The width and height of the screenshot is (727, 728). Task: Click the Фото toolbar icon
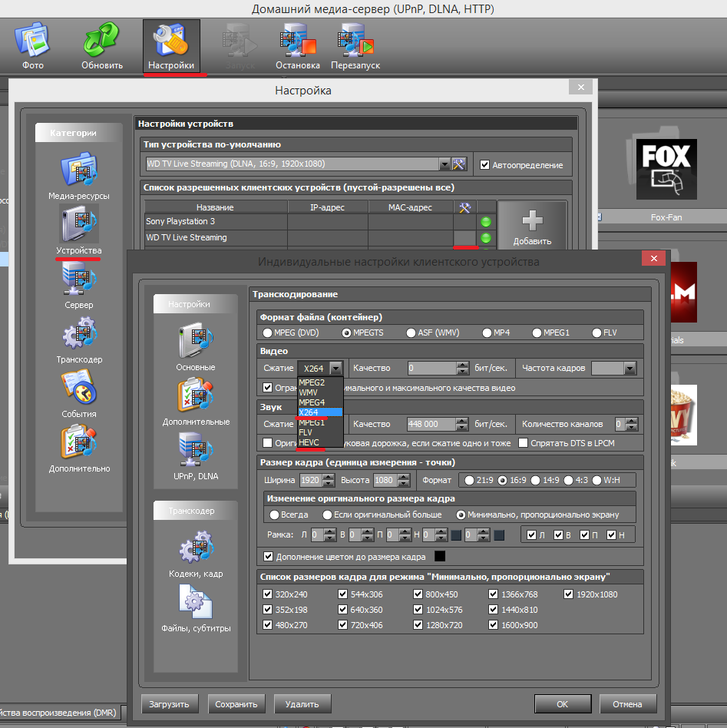tap(33, 45)
